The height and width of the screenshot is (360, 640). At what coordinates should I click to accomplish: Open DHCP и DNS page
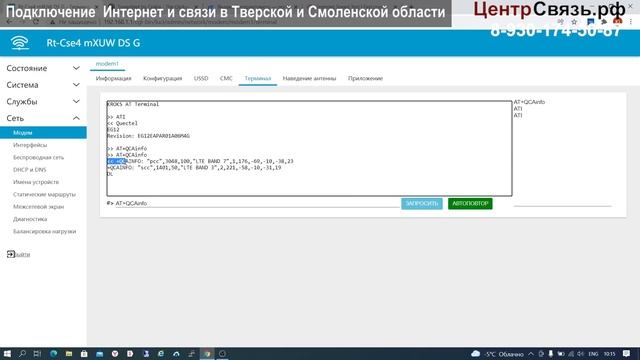29,169
